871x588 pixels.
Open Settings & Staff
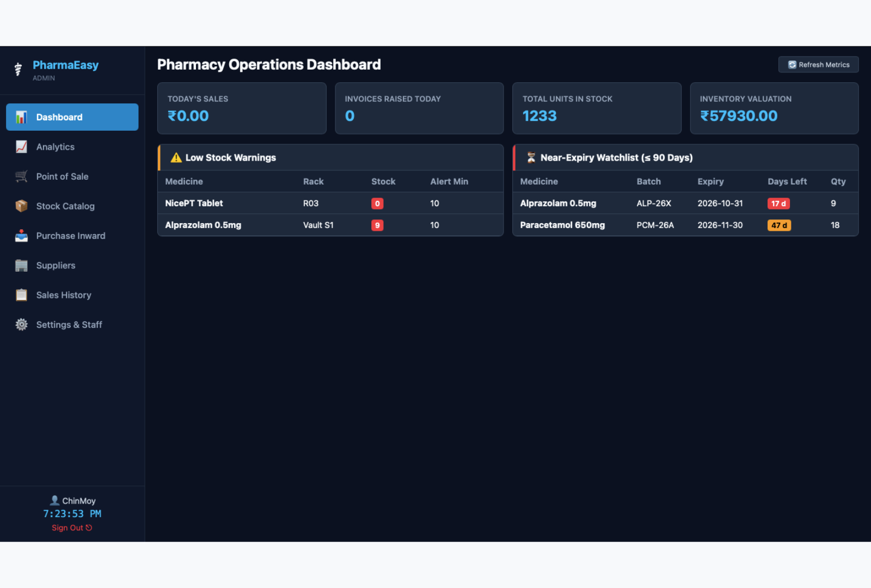[72, 324]
